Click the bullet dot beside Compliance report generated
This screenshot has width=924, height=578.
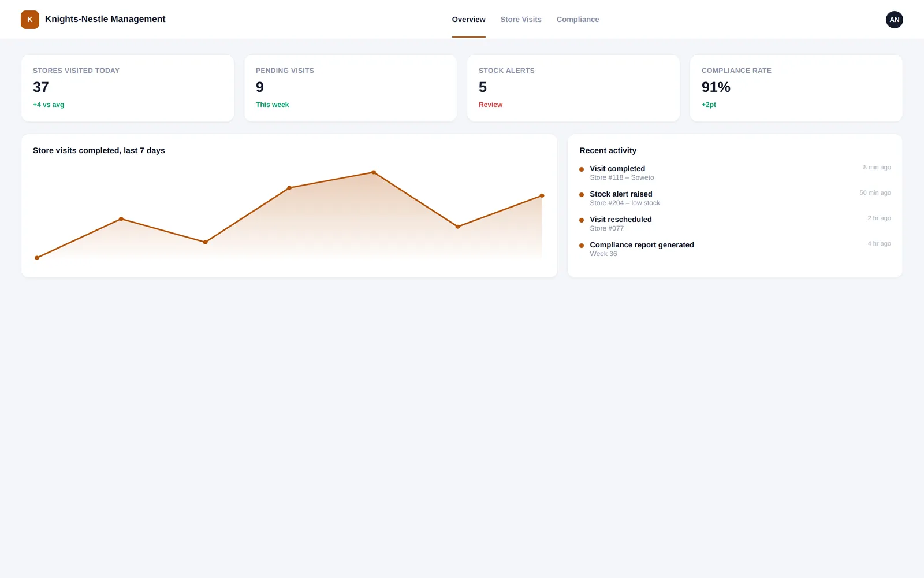click(x=582, y=246)
